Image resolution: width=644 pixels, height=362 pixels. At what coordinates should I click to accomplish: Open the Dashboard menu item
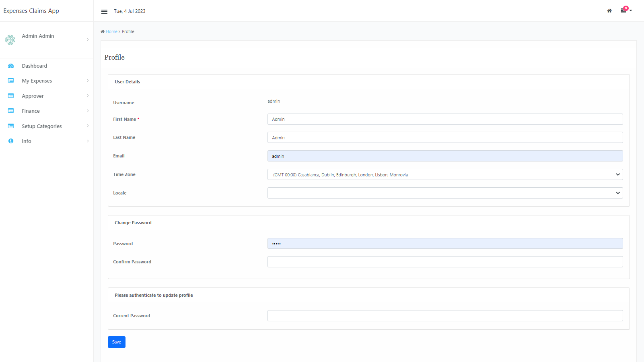pyautogui.click(x=35, y=66)
